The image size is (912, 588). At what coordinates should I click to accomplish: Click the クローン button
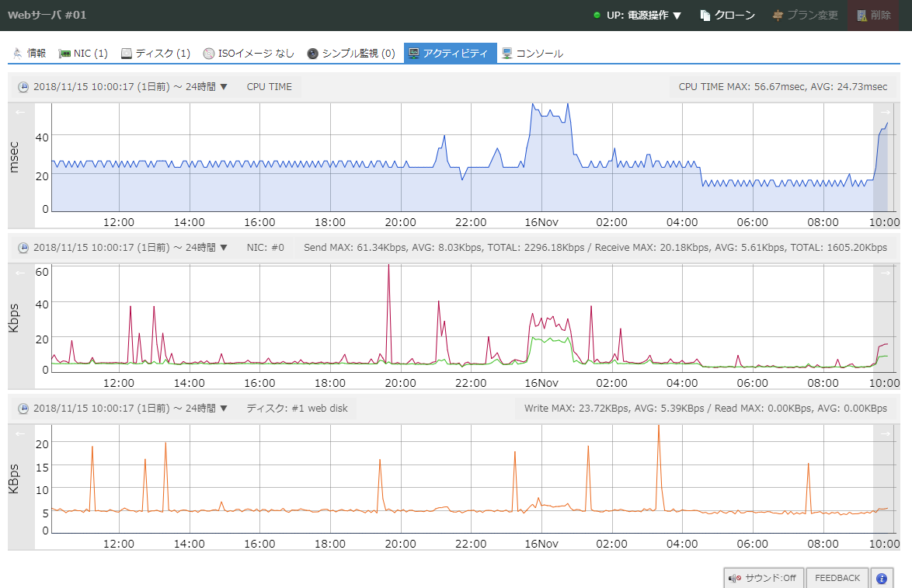[x=727, y=16]
